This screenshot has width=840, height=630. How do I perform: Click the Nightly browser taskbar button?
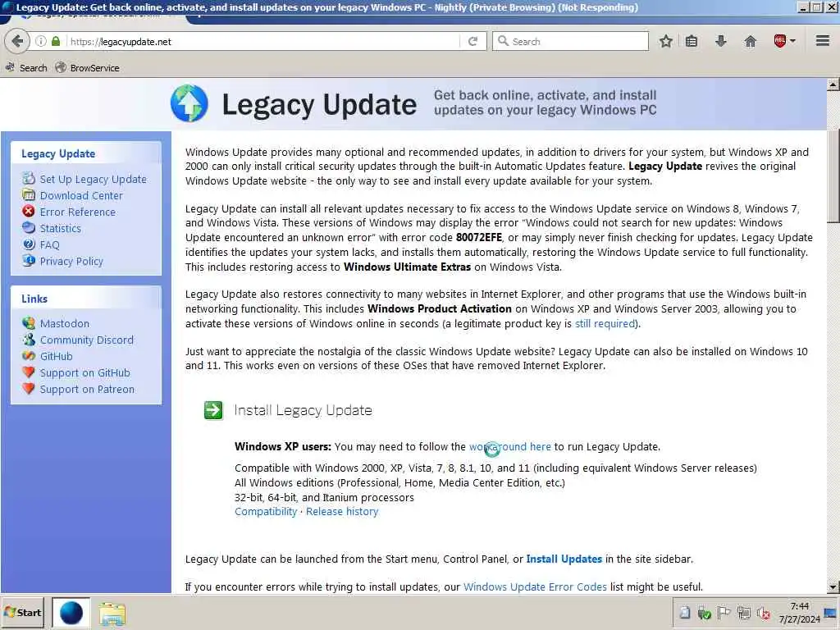71,613
